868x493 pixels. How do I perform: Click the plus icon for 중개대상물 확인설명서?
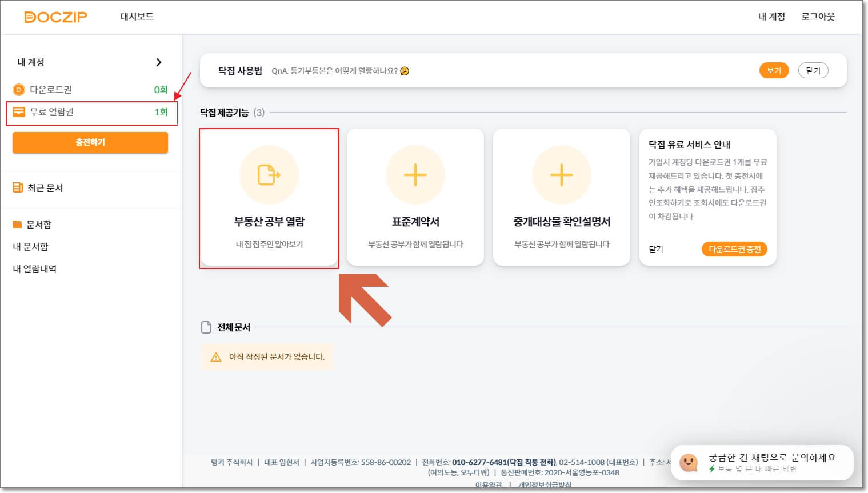tap(562, 175)
